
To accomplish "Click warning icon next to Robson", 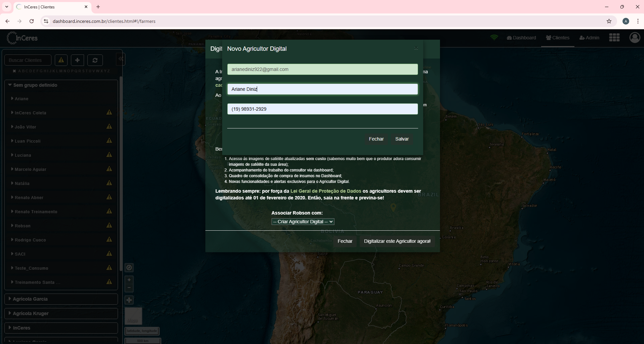I will coord(109,225).
